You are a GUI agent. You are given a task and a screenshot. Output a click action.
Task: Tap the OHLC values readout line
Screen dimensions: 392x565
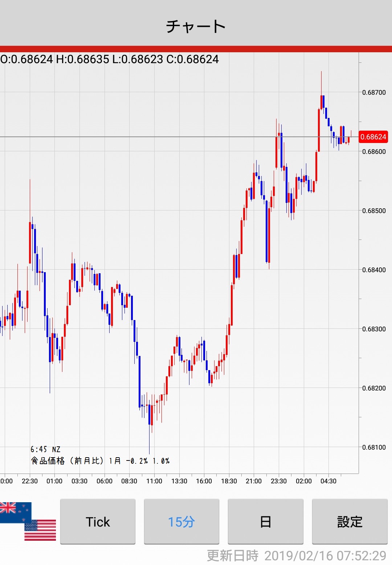110,59
